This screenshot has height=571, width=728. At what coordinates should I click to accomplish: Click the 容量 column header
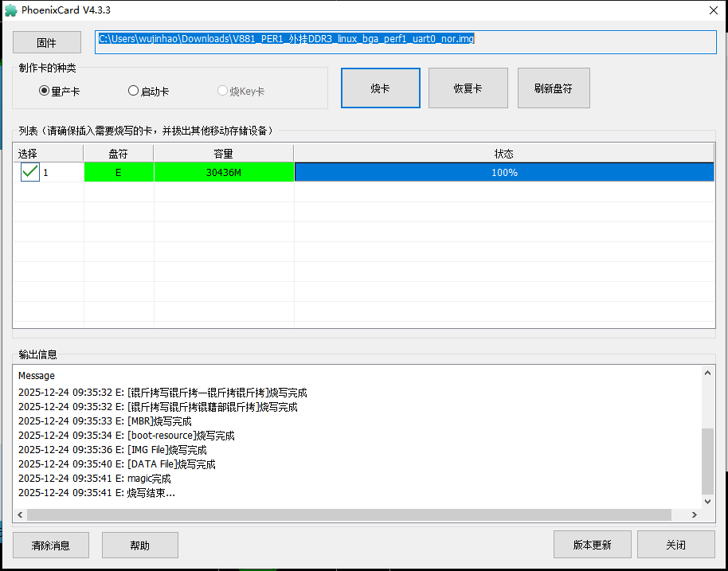224,154
